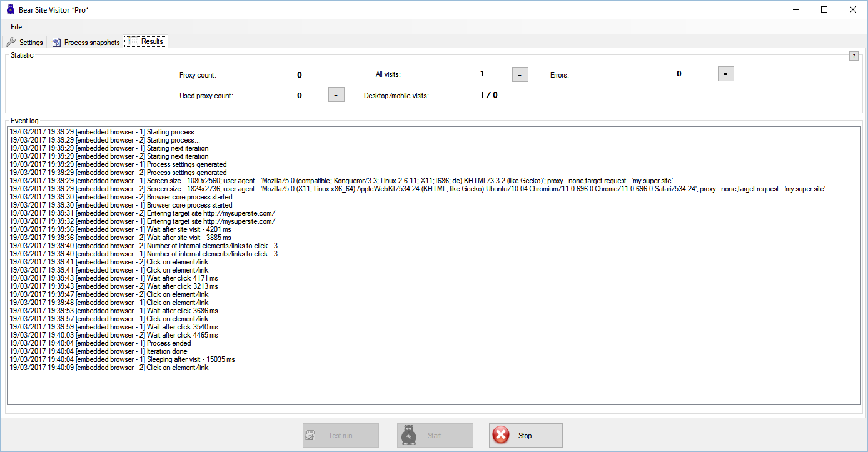The image size is (868, 452).
Task: Open the File menu
Action: pos(16,27)
